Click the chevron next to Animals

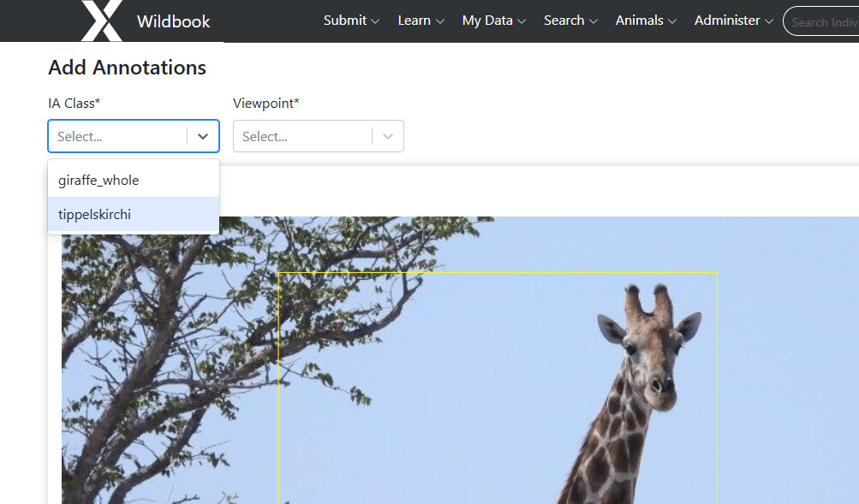click(673, 21)
